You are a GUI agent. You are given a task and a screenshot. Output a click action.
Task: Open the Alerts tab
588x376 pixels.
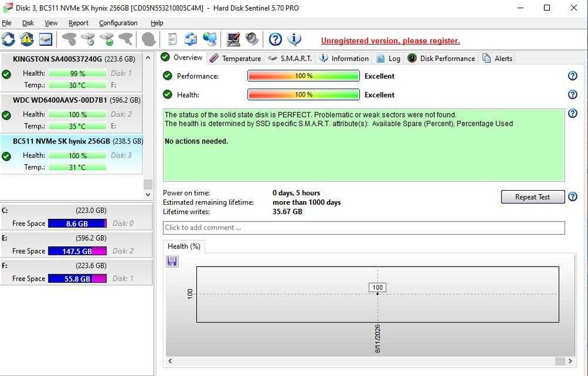tap(497, 58)
